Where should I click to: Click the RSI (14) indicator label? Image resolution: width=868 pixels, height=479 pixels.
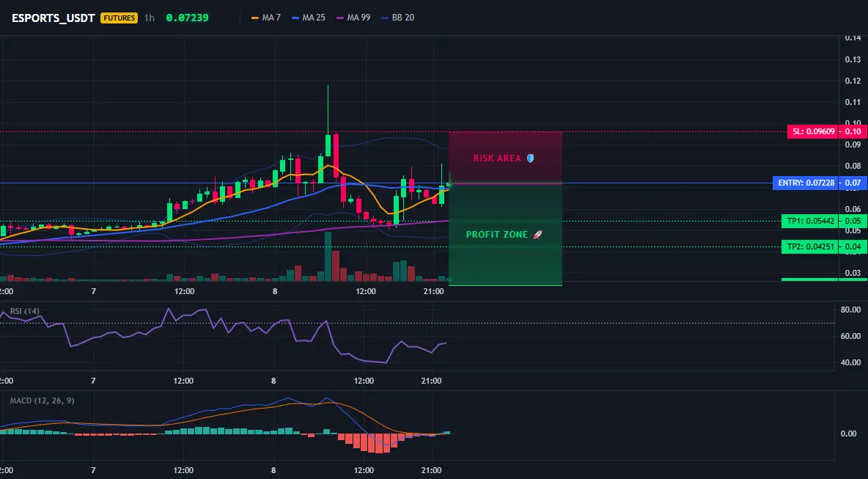(x=25, y=311)
